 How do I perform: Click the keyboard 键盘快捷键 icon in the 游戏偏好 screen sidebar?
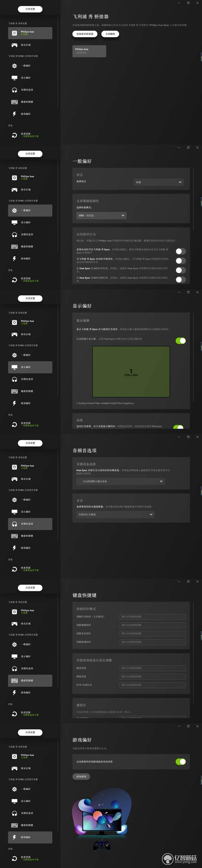click(x=15, y=825)
